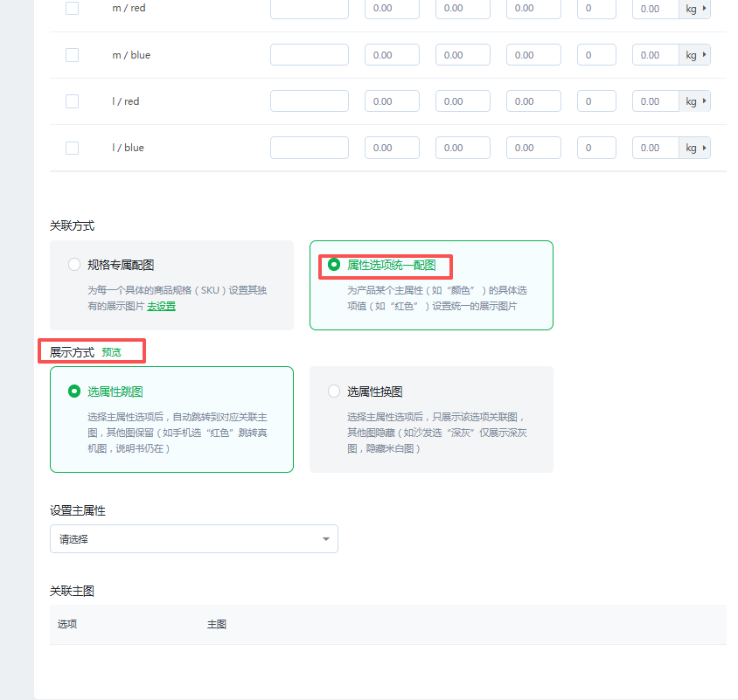
Task: Open kg unit dropdown for l / blue
Action: 695,148
